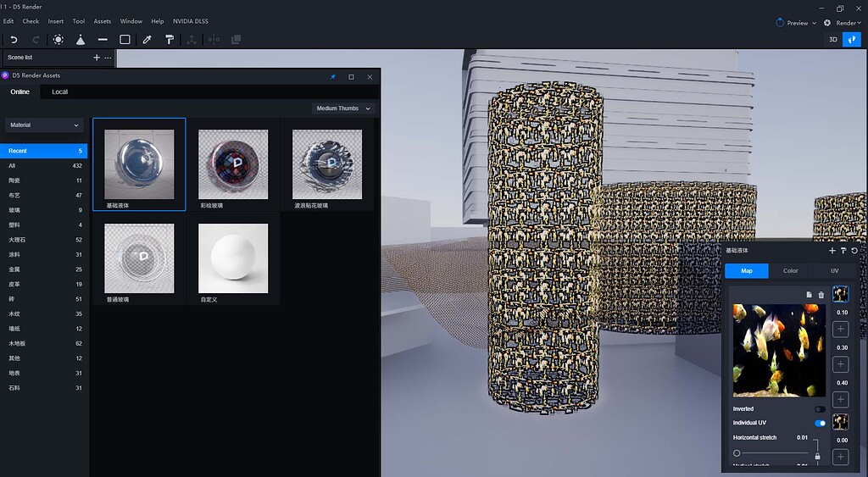
Task: Select the square rectangle toolbar tool
Action: 125,39
